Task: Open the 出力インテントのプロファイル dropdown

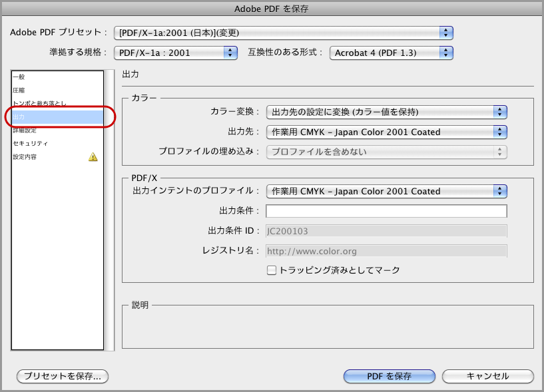Action: click(x=386, y=191)
